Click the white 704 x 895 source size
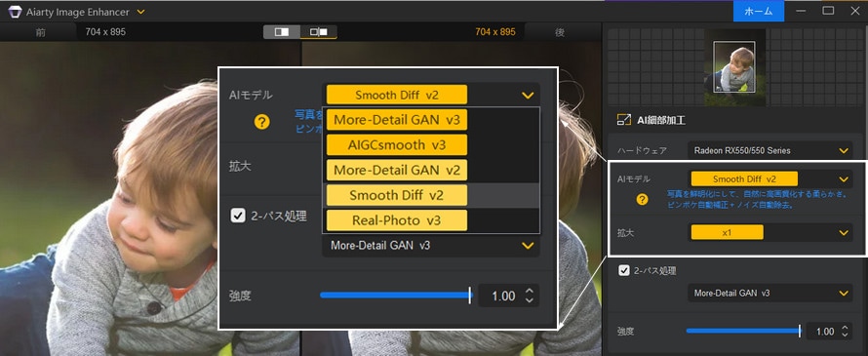This screenshot has height=356, width=868. click(105, 32)
